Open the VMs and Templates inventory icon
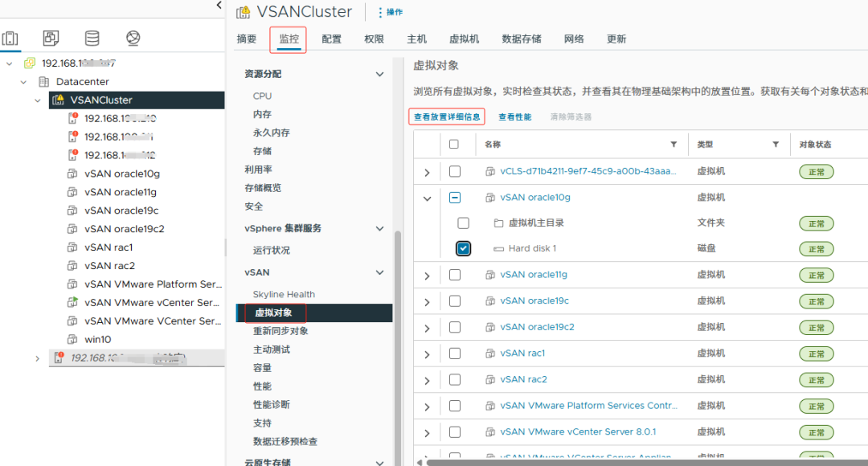This screenshot has width=868, height=466. click(x=51, y=39)
